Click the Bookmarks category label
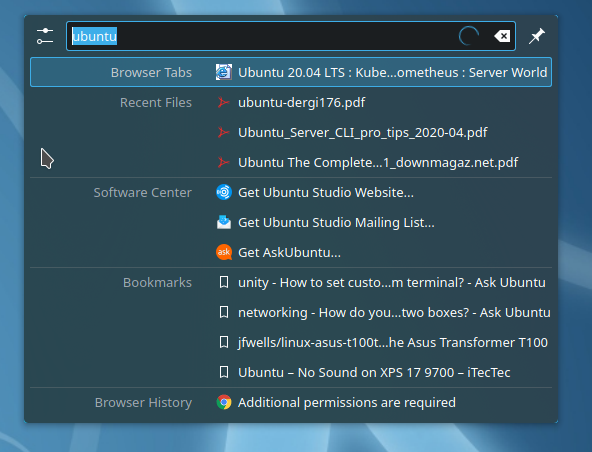The image size is (592, 452). point(157,282)
